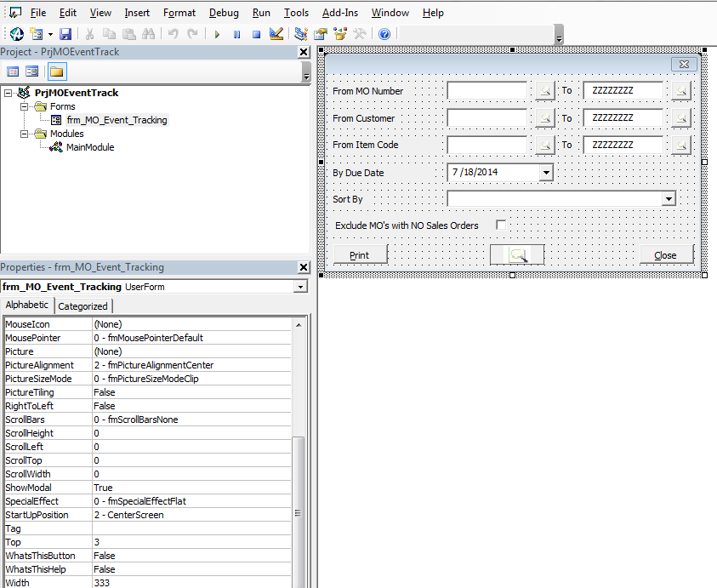Open Visual Basic Help question mark icon
This screenshot has width=717, height=588.
click(384, 34)
